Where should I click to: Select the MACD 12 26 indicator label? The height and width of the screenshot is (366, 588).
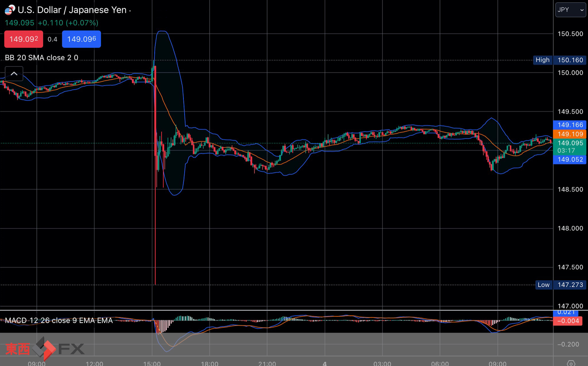[x=59, y=320]
